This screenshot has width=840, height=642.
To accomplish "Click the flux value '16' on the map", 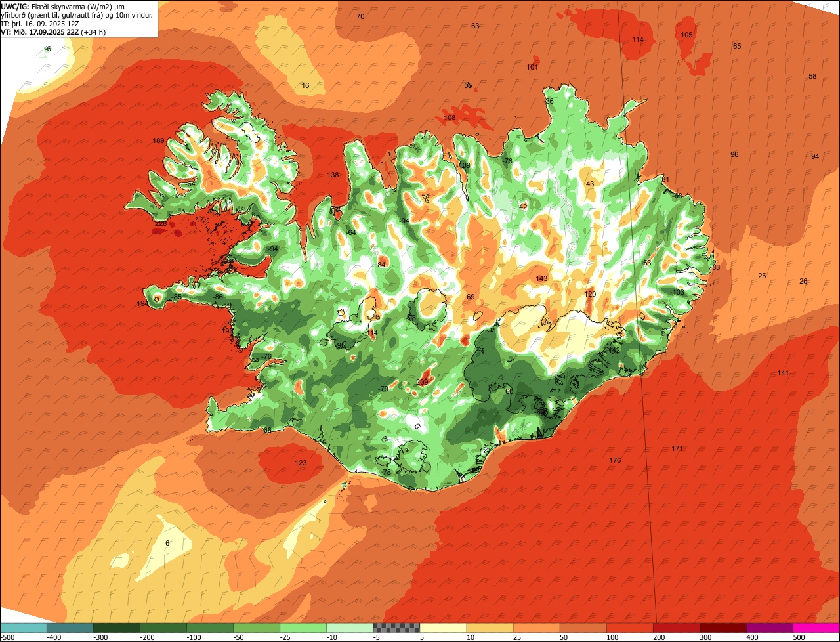I will (x=305, y=86).
